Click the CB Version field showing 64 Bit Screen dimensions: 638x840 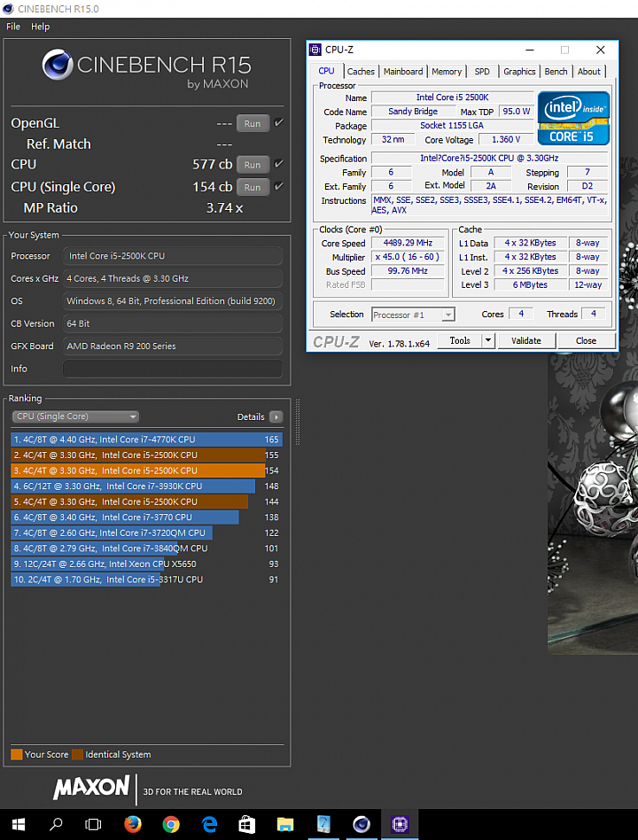pyautogui.click(x=173, y=323)
